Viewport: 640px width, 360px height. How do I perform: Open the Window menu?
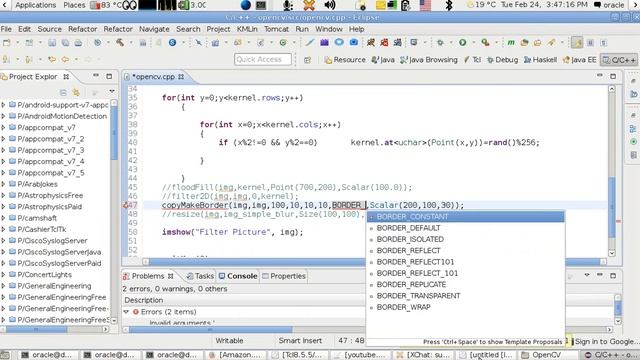(x=329, y=29)
